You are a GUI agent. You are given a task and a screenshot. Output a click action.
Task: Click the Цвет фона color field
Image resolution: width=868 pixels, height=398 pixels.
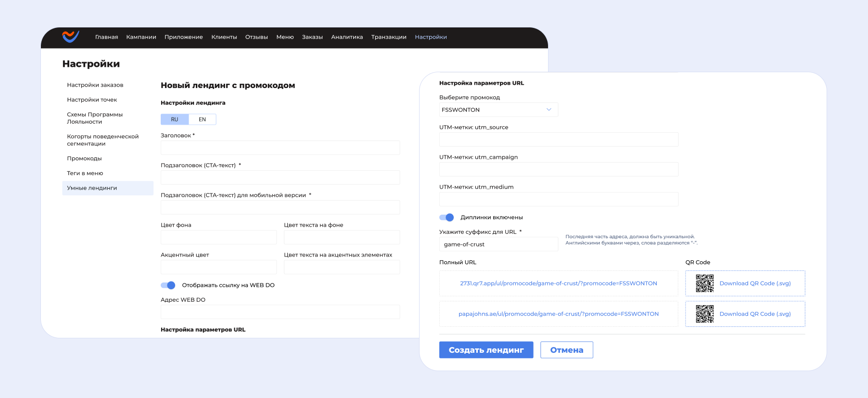(x=219, y=237)
